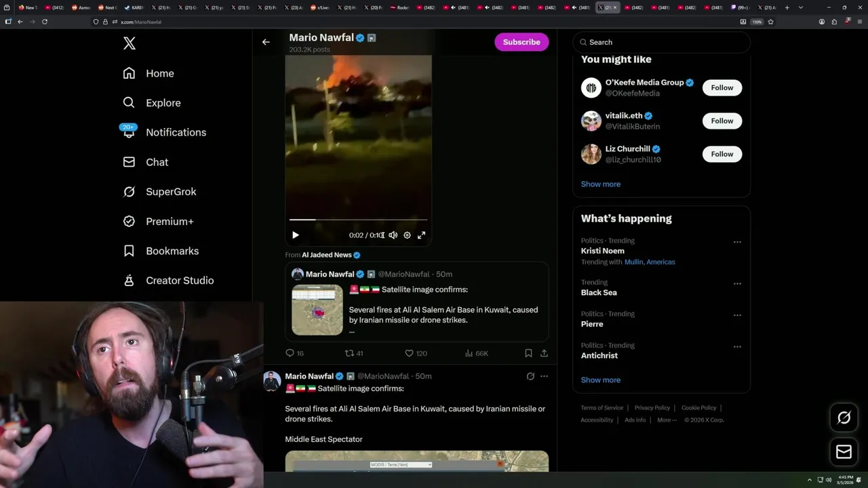The image size is (868, 488).
Task: Like the post with 120 likes
Action: click(416, 353)
